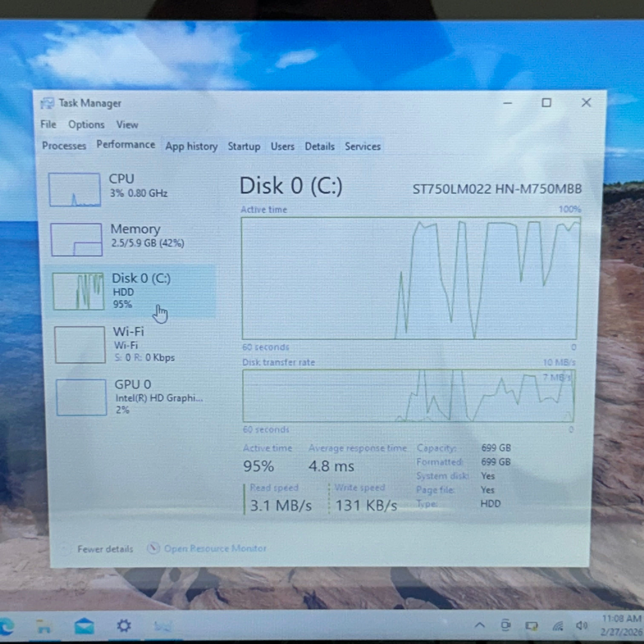Select the Memory usage thumbnail
The width and height of the screenshot is (644, 644).
(76, 239)
